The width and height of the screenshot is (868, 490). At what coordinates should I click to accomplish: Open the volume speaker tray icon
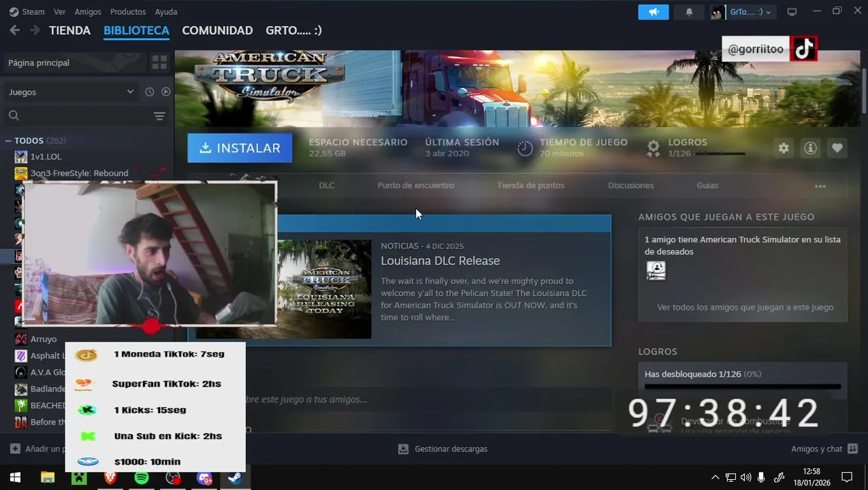[x=745, y=478]
